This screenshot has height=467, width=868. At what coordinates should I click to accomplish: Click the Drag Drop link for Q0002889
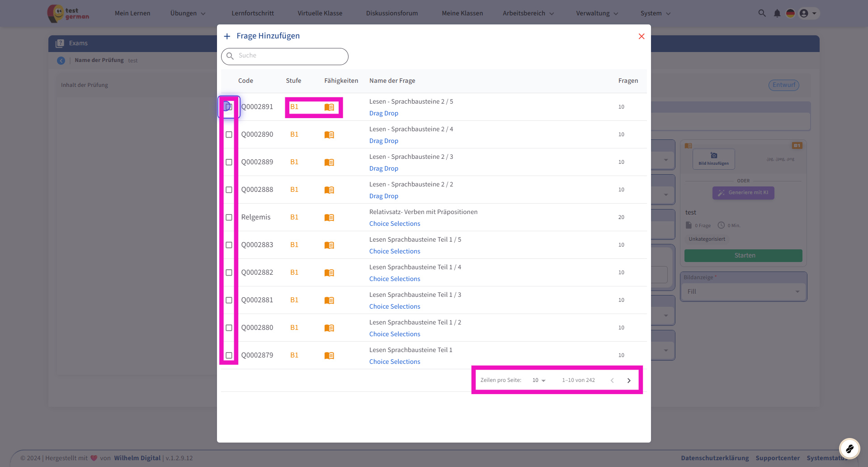tap(383, 168)
